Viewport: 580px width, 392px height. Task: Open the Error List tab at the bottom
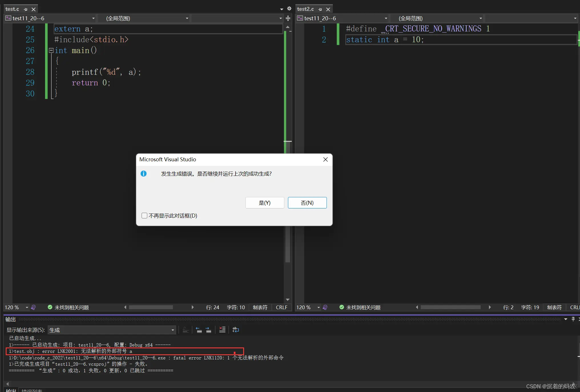tap(32, 390)
